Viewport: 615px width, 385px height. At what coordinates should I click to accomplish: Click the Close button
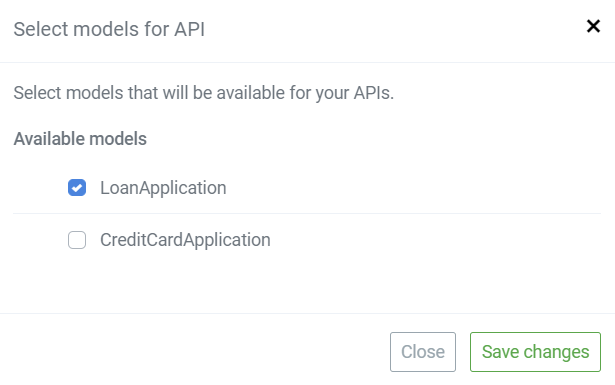tap(423, 352)
